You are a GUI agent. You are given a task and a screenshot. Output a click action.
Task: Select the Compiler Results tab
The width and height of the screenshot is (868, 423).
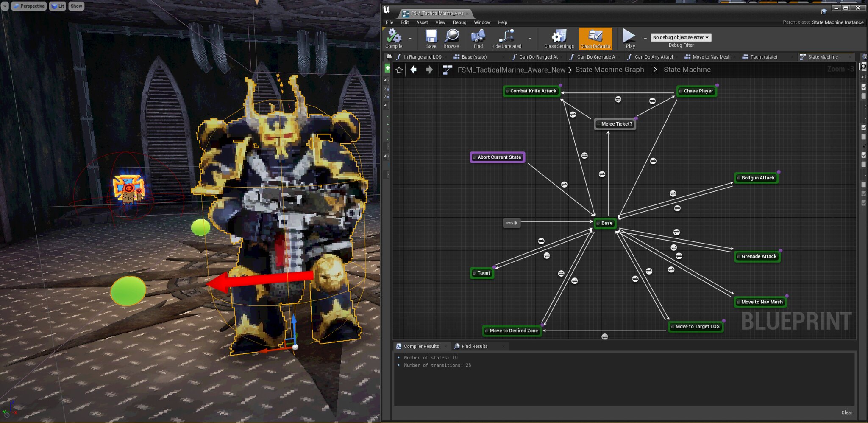click(421, 346)
